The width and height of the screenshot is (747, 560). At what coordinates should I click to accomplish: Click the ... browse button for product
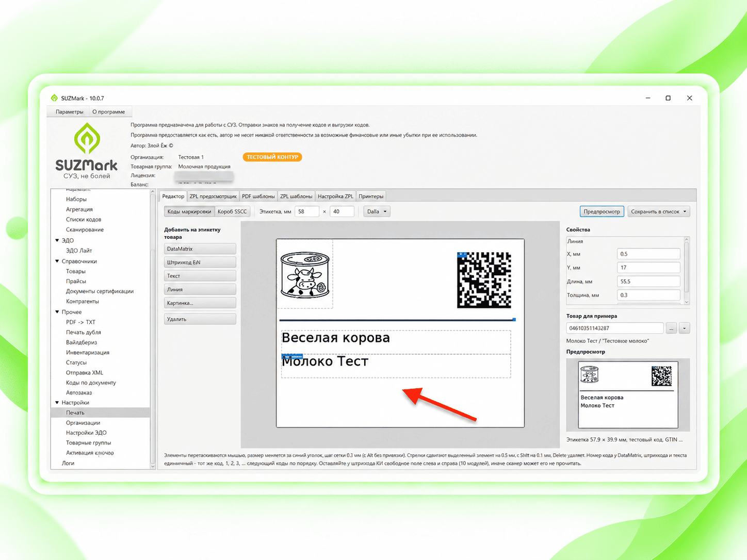click(671, 328)
